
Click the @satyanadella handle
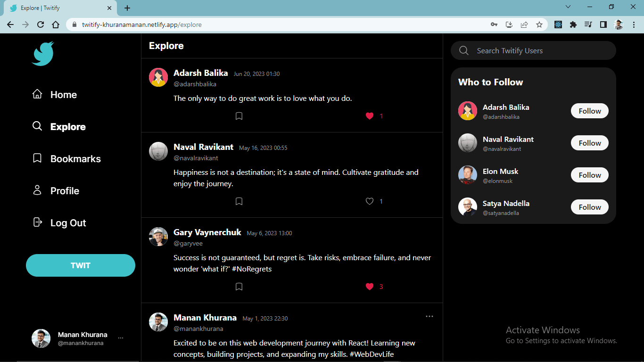tap(501, 213)
